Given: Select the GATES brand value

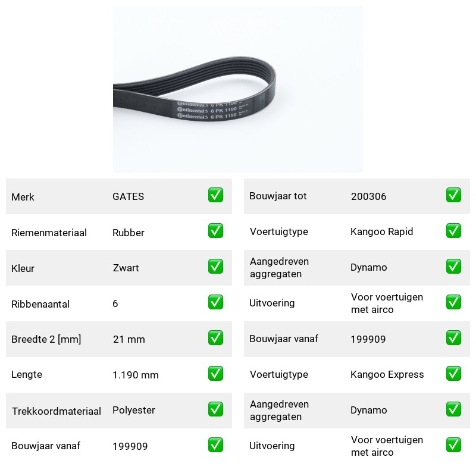Looking at the screenshot, I should point(128,196).
